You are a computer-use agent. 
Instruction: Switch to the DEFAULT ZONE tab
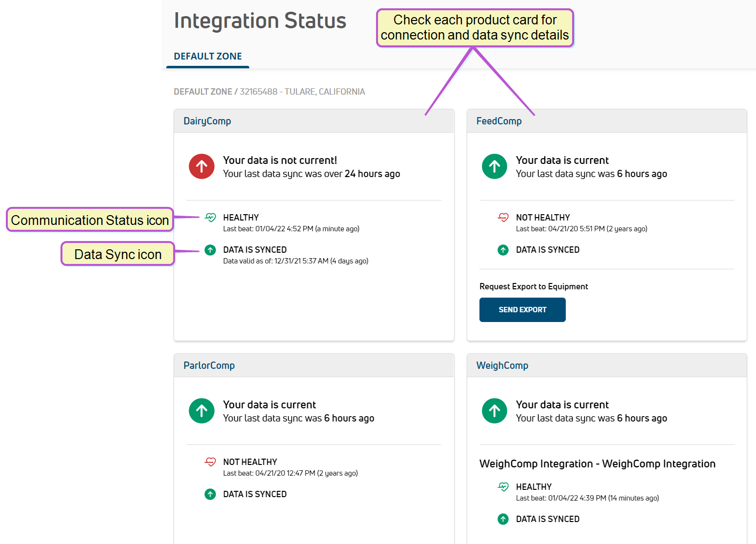(x=208, y=56)
